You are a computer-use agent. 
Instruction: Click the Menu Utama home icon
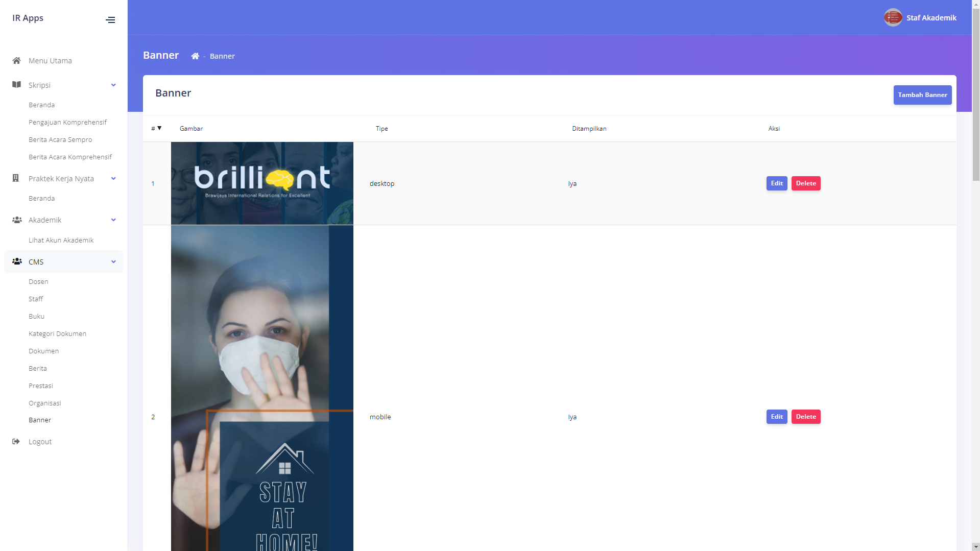point(17,60)
